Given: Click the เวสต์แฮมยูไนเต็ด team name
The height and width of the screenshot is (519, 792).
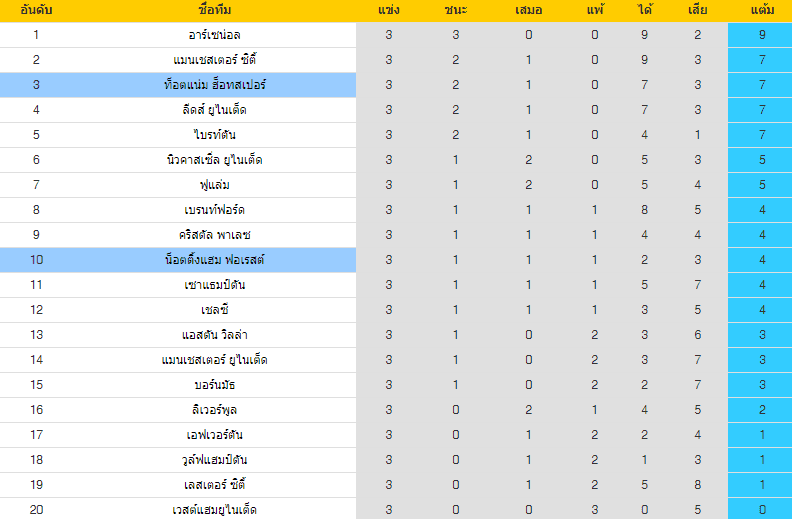Looking at the screenshot, I should (215, 510).
